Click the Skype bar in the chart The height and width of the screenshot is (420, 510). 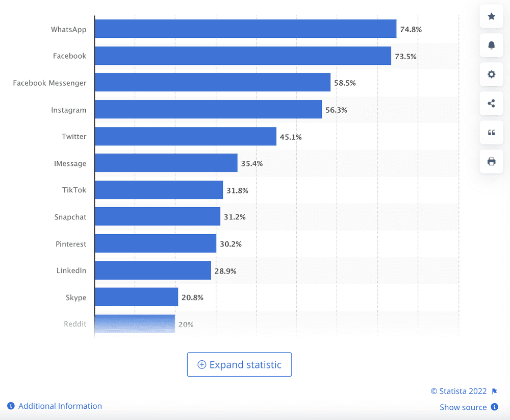(x=138, y=297)
